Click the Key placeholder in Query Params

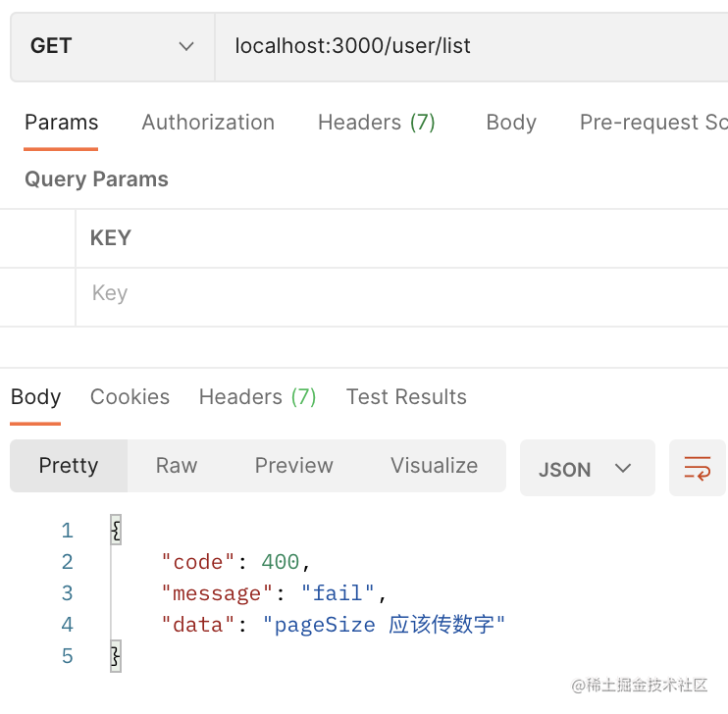[110, 293]
